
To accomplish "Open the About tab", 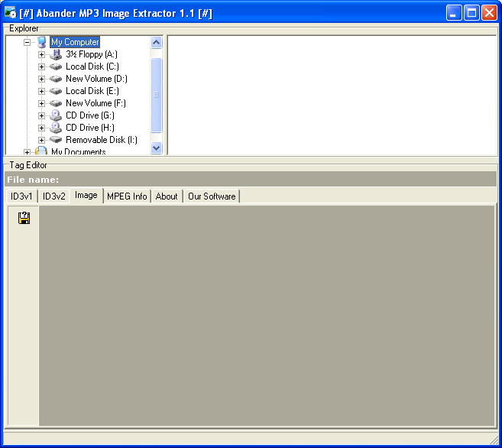I will coord(167,196).
